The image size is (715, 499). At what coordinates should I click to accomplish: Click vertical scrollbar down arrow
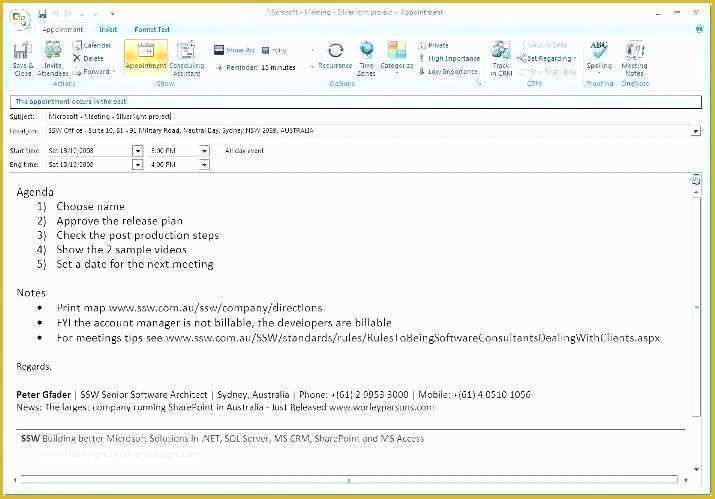pos(696,469)
